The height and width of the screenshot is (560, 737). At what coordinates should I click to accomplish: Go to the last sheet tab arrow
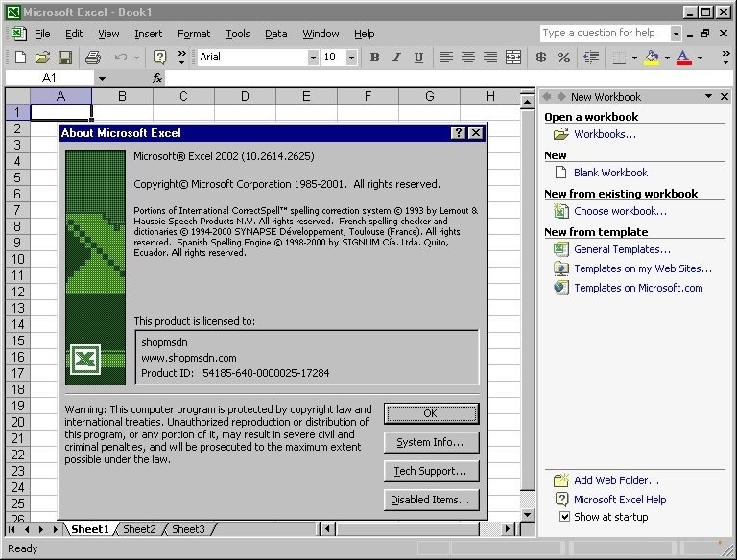point(56,529)
